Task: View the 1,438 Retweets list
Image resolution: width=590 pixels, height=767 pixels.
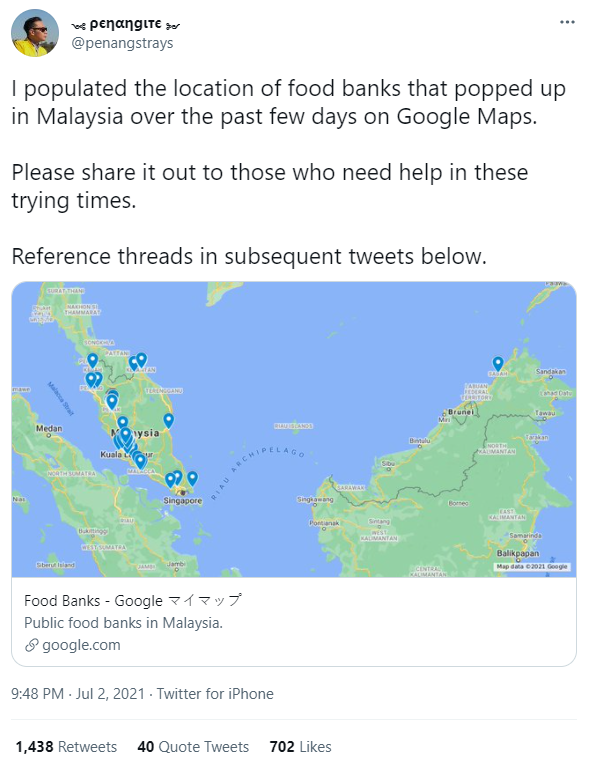Action: pyautogui.click(x=66, y=746)
